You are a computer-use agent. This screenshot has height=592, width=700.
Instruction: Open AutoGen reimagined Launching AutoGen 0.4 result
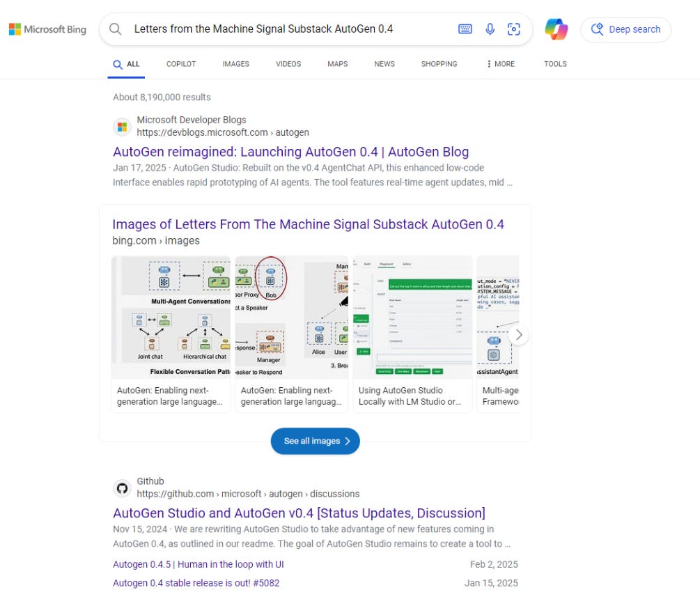[x=290, y=152]
